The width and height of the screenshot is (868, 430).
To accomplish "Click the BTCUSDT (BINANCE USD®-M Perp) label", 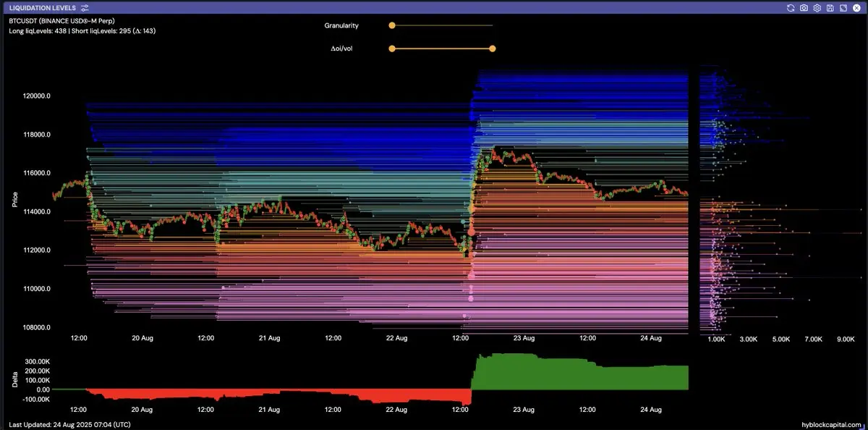I will 61,22.
